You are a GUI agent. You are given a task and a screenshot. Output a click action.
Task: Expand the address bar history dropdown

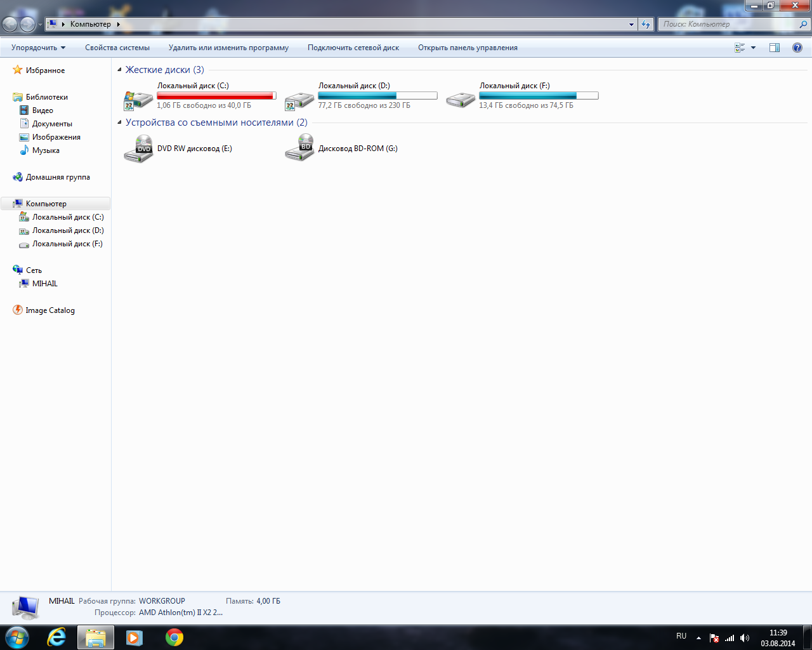point(631,24)
